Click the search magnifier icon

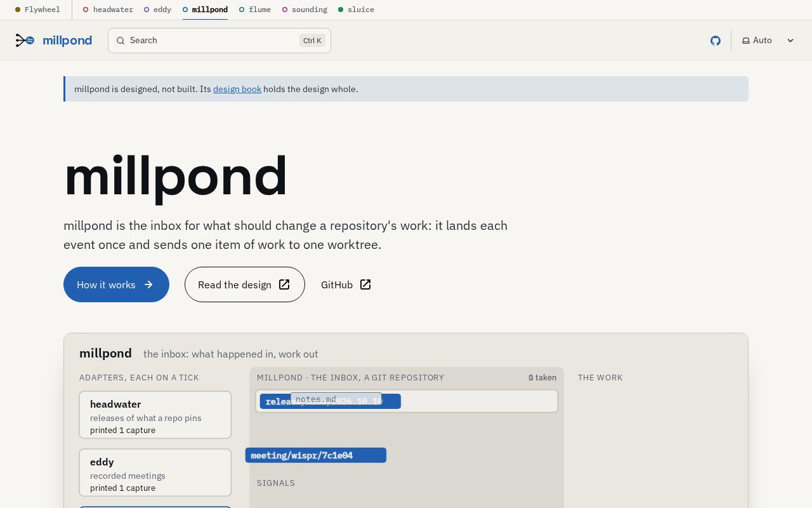[x=121, y=41]
